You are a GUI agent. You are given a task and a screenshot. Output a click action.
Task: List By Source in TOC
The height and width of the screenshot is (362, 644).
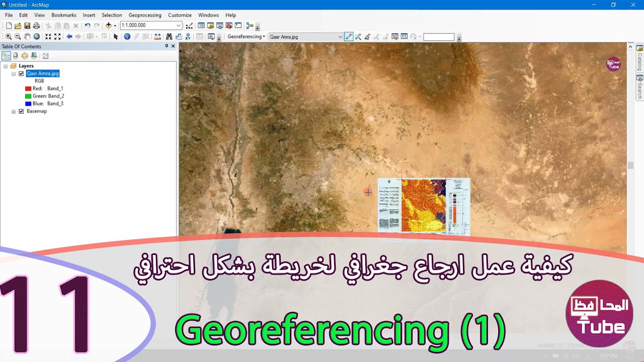pos(16,56)
